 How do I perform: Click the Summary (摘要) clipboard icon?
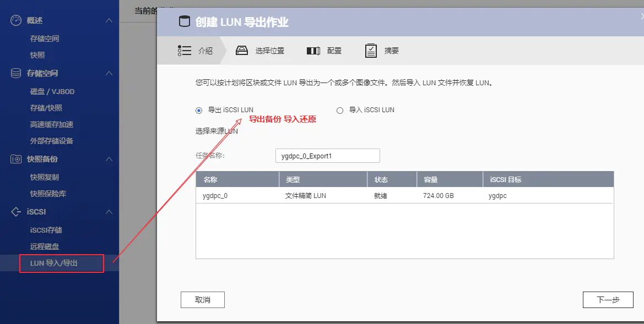[x=371, y=51]
